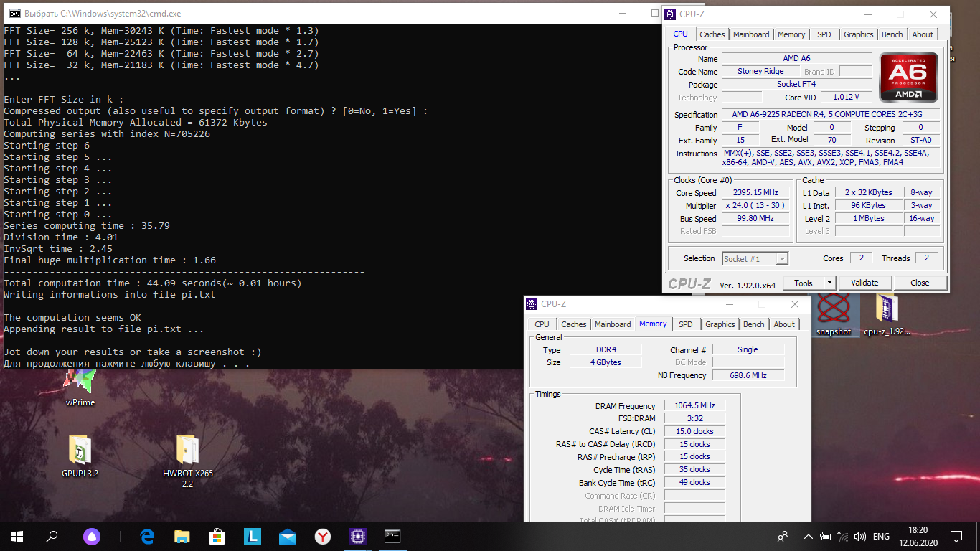Open Microsoft Edge from the taskbar
980x551 pixels.
point(148,536)
